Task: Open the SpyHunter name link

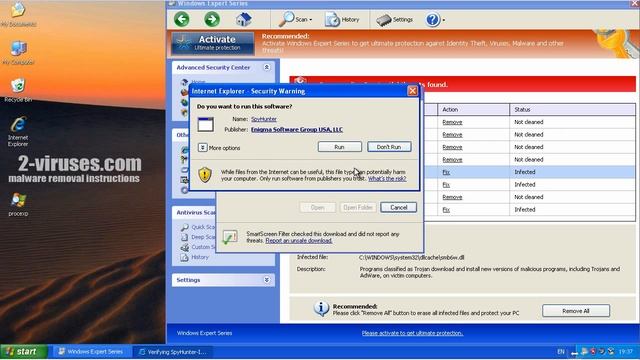Action: (264, 119)
